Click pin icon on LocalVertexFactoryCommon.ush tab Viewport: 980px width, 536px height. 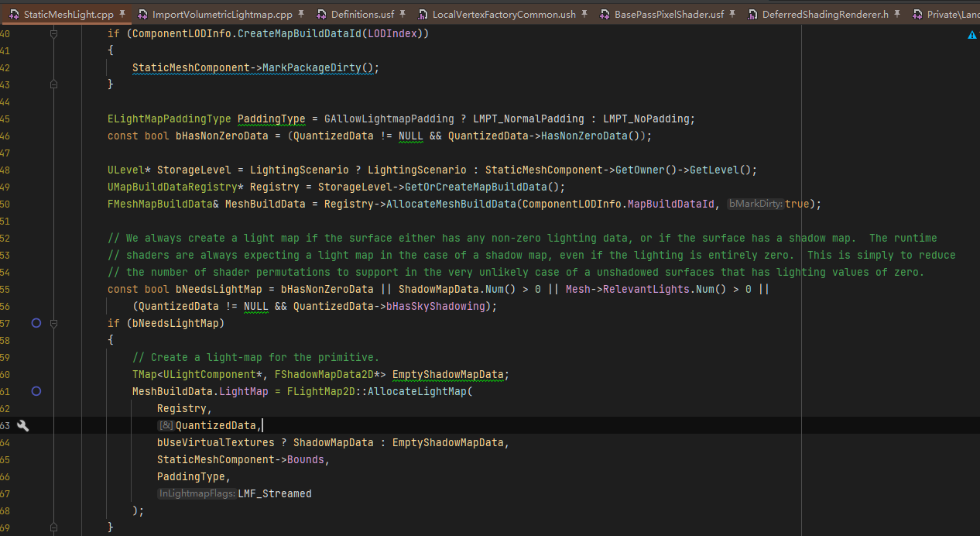[584, 14]
